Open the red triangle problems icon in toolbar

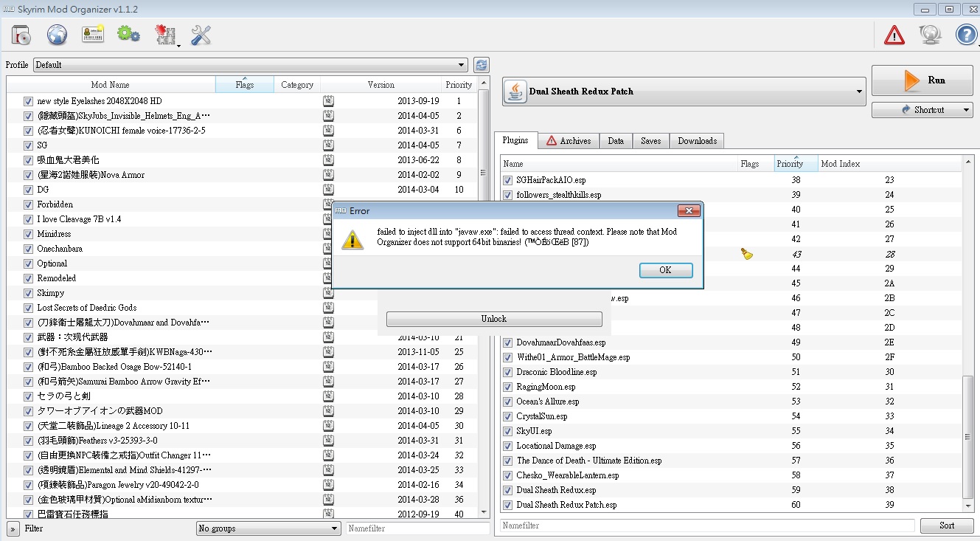pyautogui.click(x=894, y=34)
